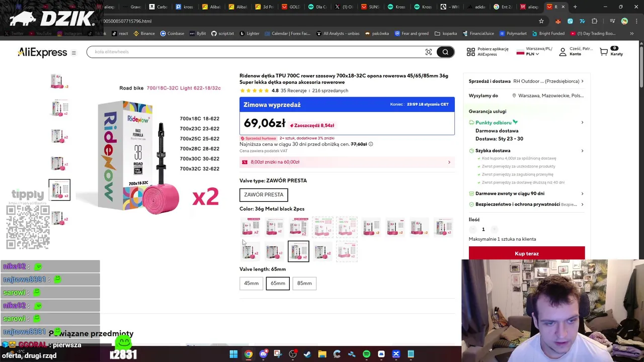This screenshot has width=644, height=362.
Task: Open Snipping Tool from the taskbar
Action: click(x=278, y=354)
